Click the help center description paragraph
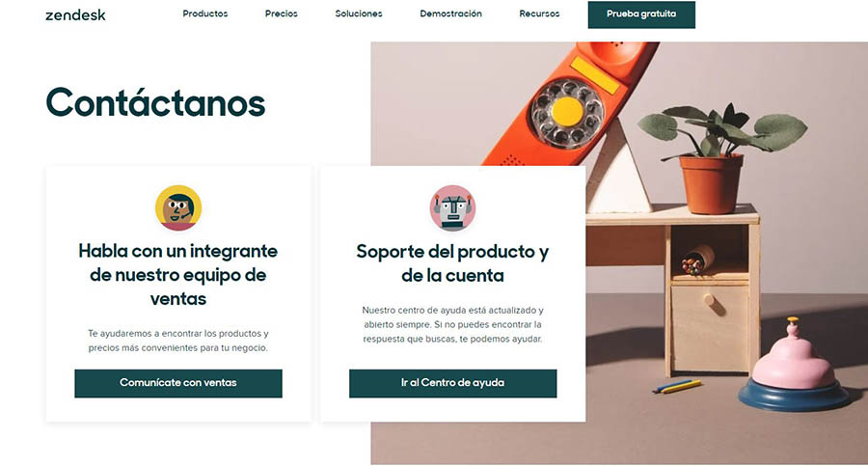868x466 pixels. tap(453, 324)
